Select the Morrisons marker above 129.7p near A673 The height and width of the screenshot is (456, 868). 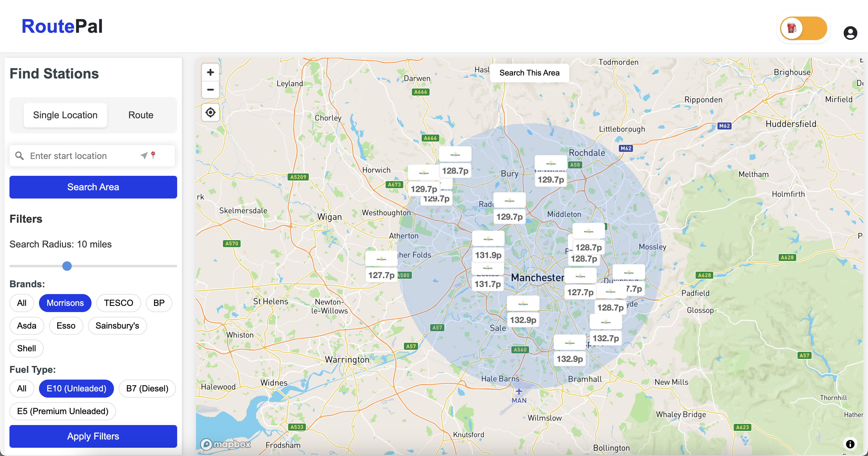coord(424,173)
